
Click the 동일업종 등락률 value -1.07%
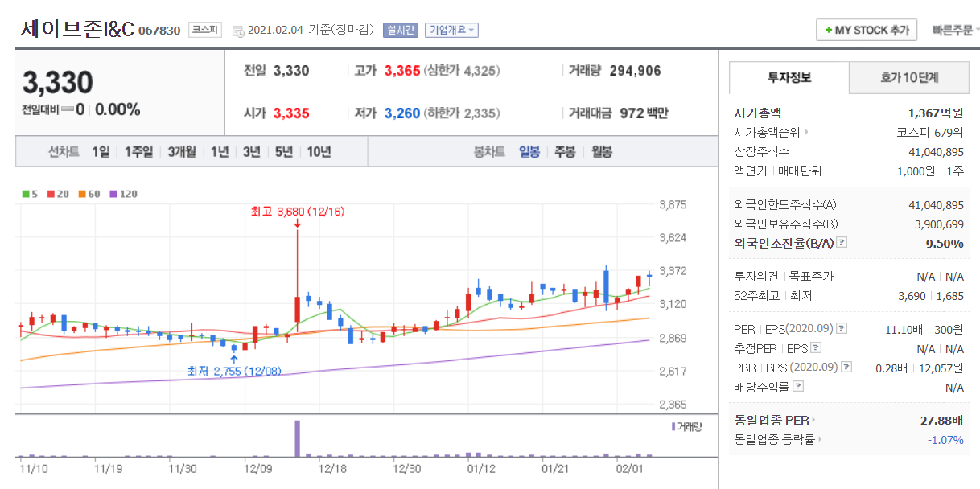[945, 440]
